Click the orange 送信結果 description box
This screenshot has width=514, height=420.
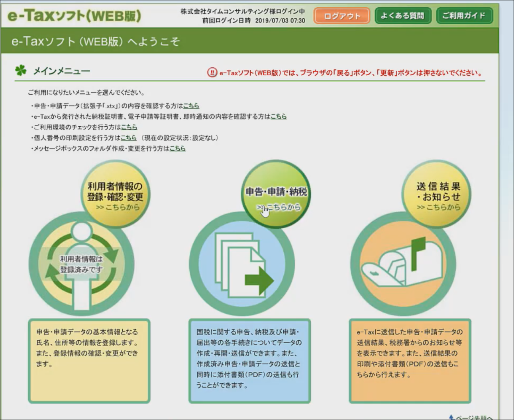coord(410,361)
